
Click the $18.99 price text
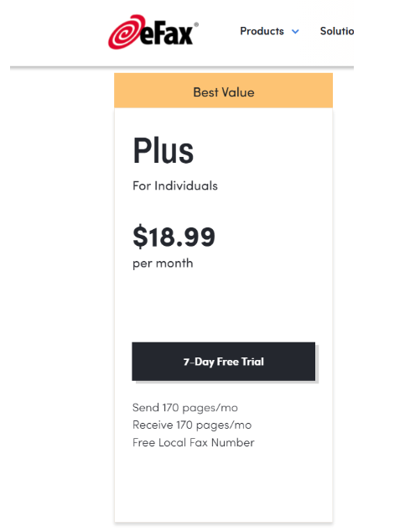tap(174, 237)
